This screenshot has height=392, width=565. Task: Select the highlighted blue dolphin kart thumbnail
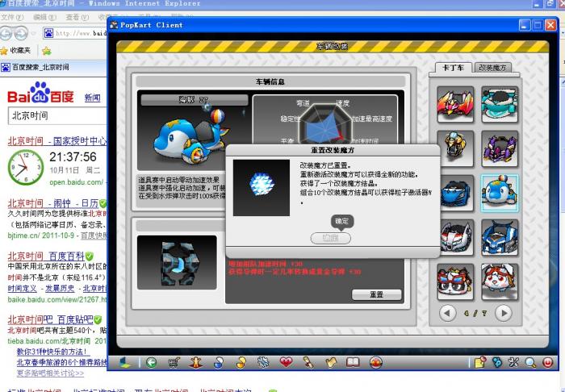[x=500, y=193]
